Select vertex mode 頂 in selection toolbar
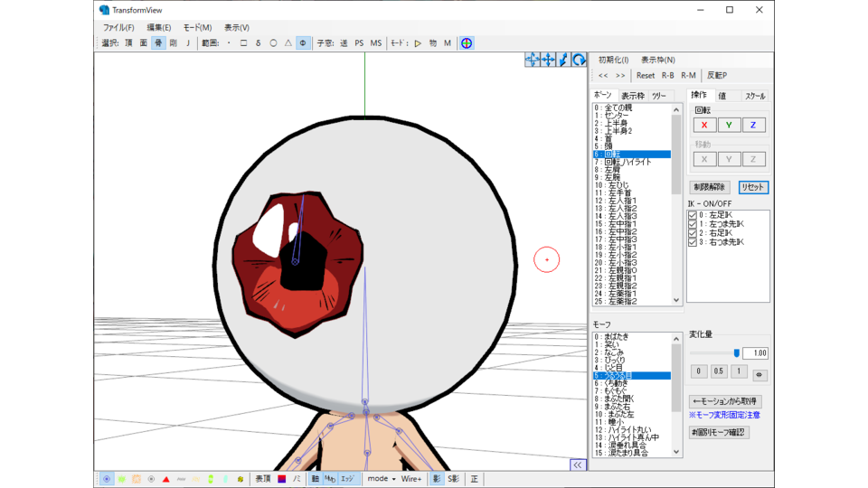 click(128, 43)
